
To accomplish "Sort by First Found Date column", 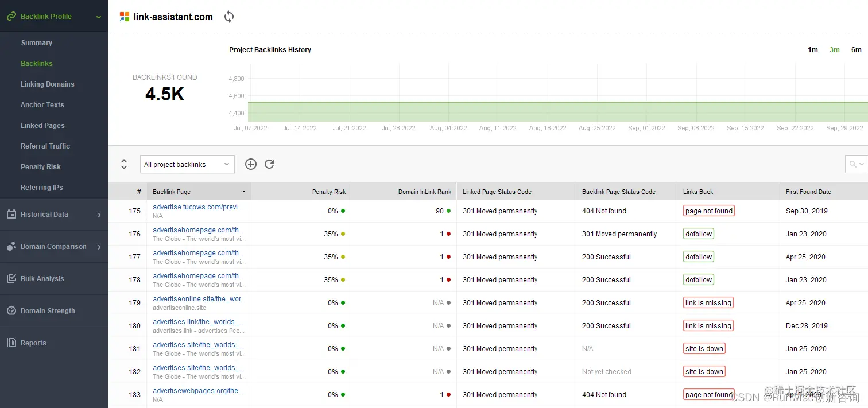I will pyautogui.click(x=824, y=192).
